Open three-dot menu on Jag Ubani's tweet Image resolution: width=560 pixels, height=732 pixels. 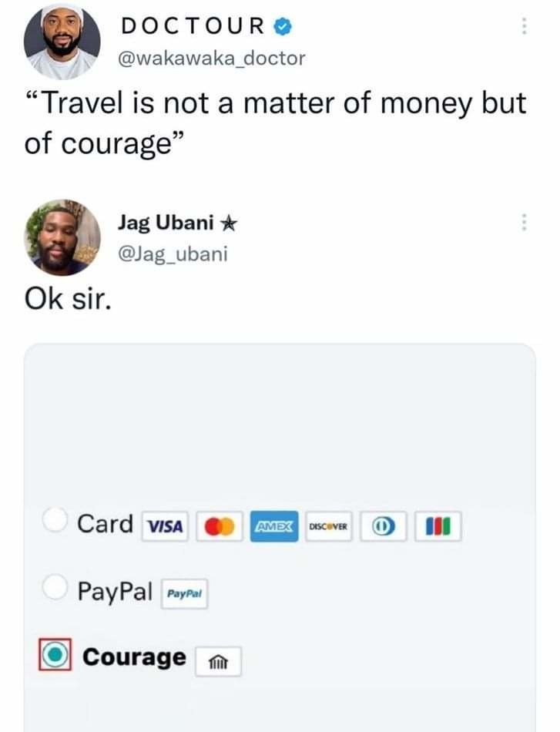[524, 222]
